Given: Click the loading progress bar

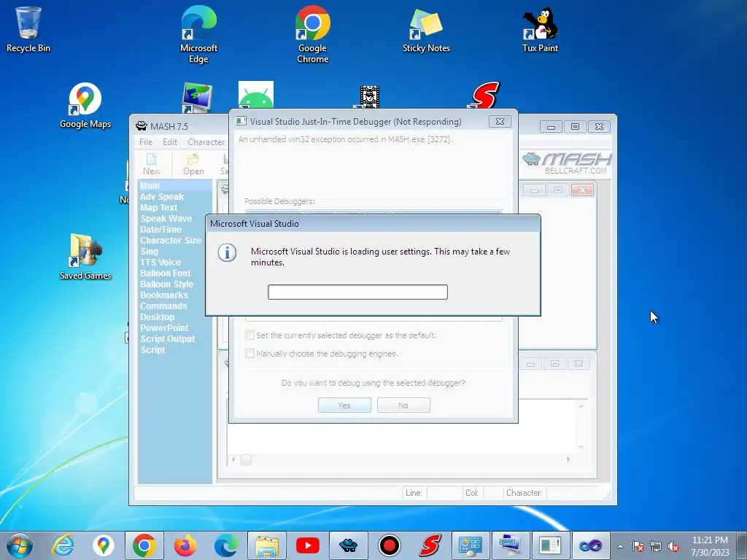Looking at the screenshot, I should pos(357,292).
